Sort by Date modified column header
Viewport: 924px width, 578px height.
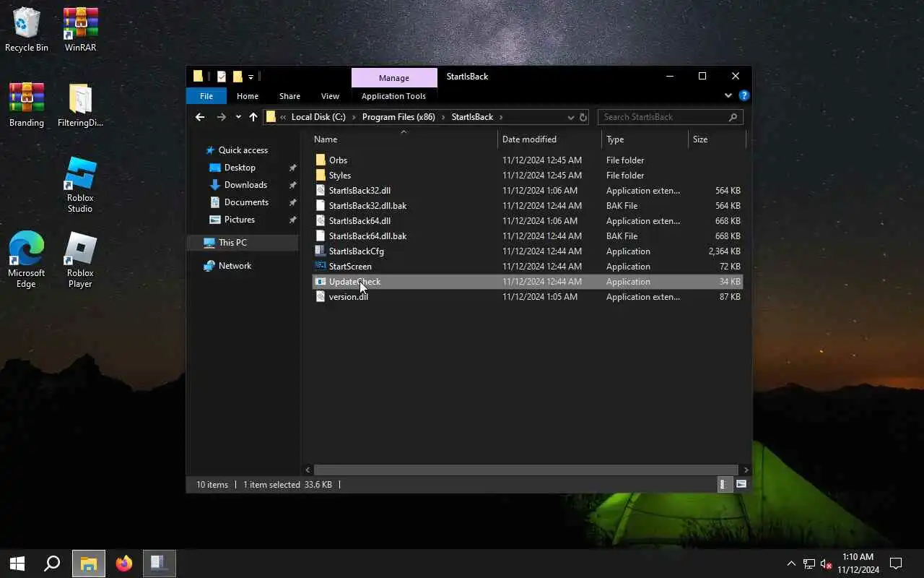[549, 139]
